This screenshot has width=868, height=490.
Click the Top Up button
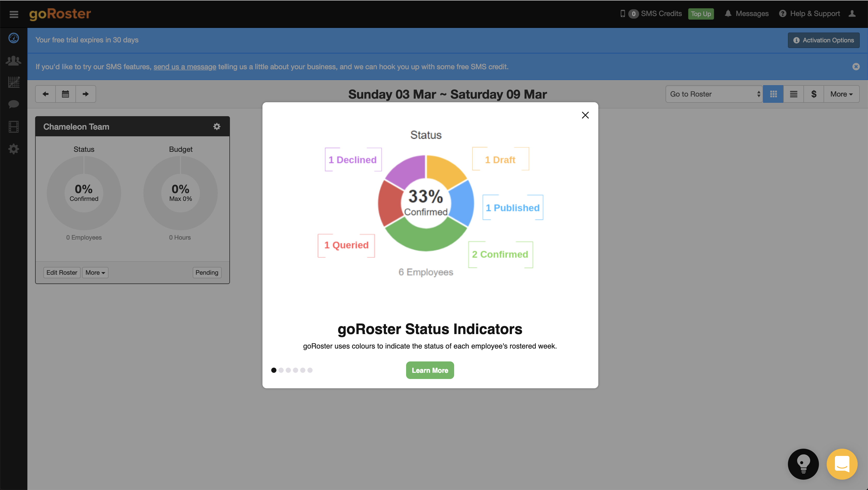pyautogui.click(x=701, y=14)
